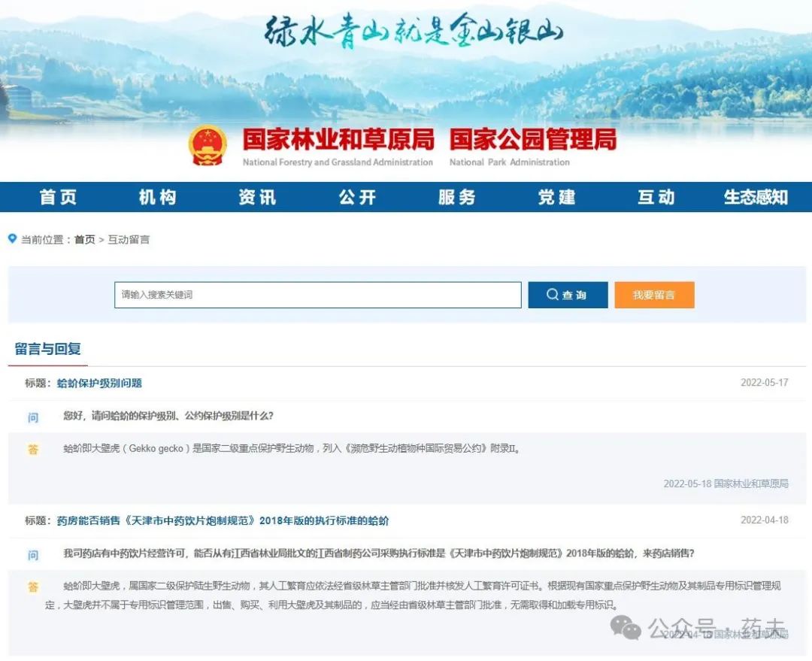The height and width of the screenshot is (661, 812).
Task: Click the 问 badge beside the gecko question
Action: click(x=33, y=417)
